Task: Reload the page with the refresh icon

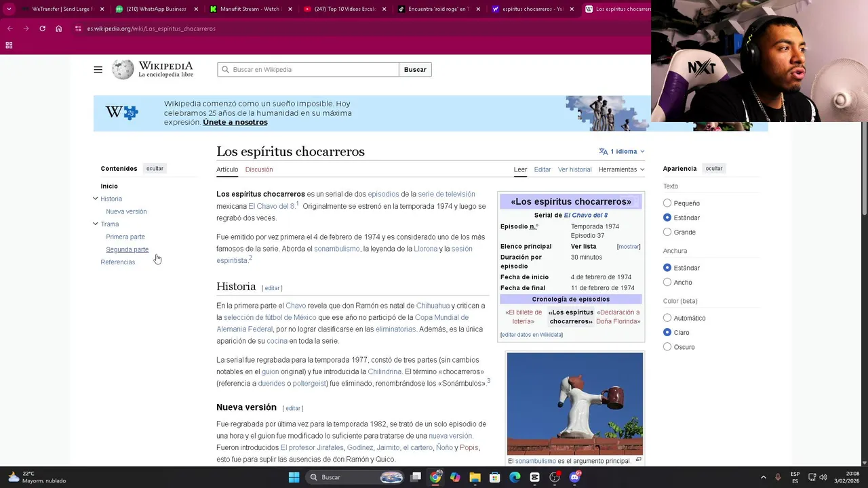Action: click(x=42, y=28)
